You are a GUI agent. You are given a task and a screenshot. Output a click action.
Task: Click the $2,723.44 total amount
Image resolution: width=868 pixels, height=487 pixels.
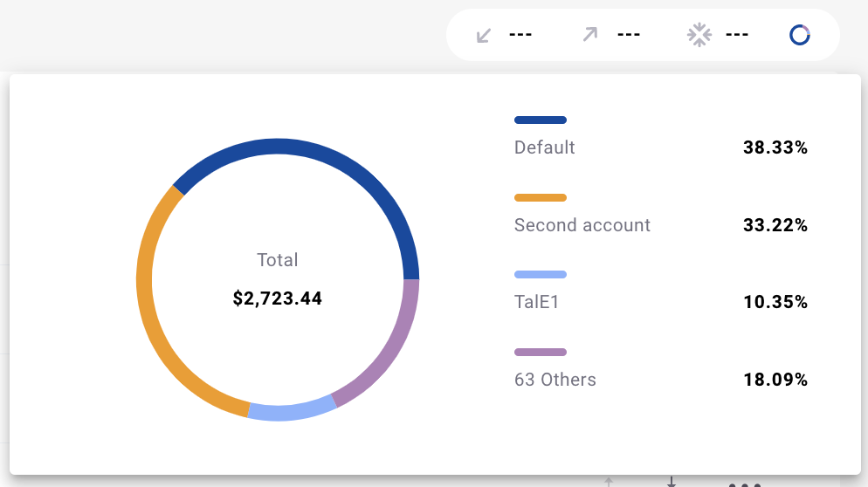(x=278, y=298)
